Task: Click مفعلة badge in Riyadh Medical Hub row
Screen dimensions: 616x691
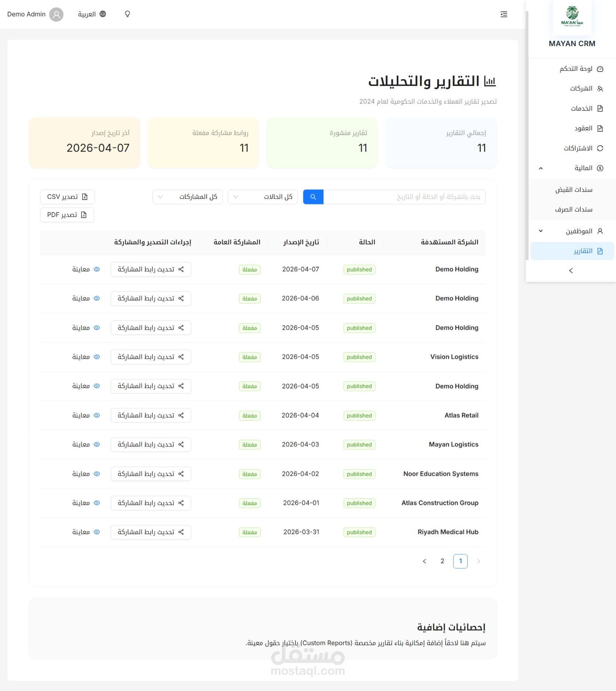Action: click(x=250, y=532)
